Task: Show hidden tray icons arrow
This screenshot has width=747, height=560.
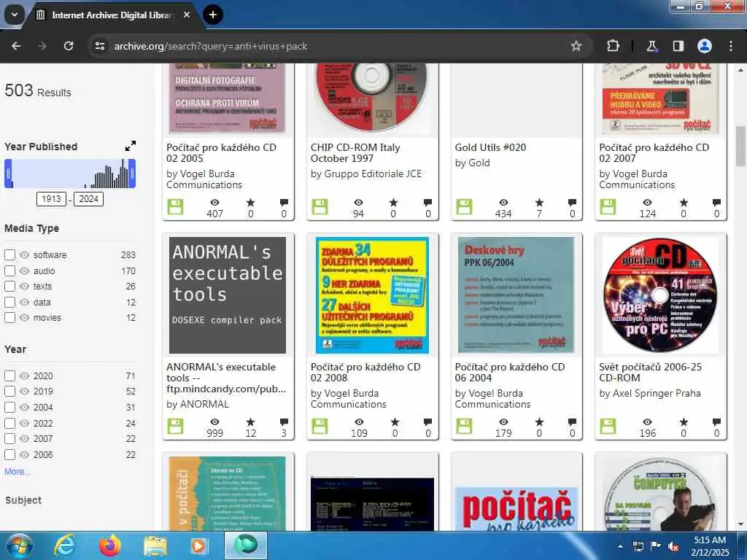Action: click(x=620, y=545)
